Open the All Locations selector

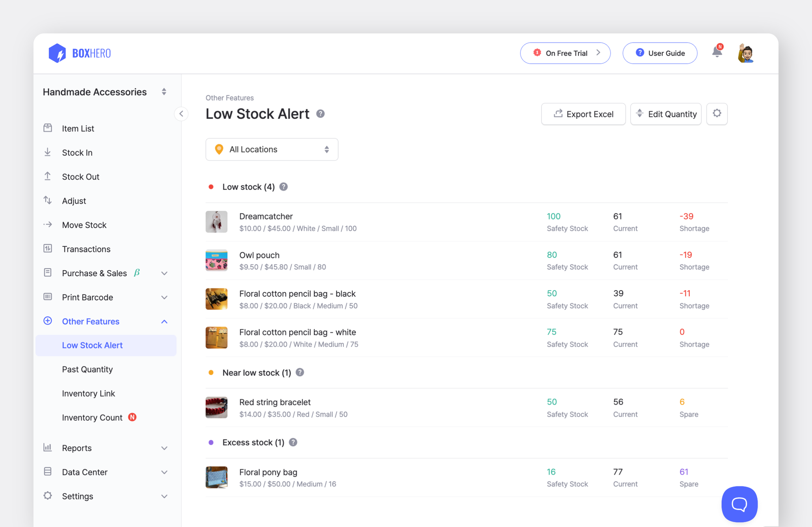[x=272, y=149]
